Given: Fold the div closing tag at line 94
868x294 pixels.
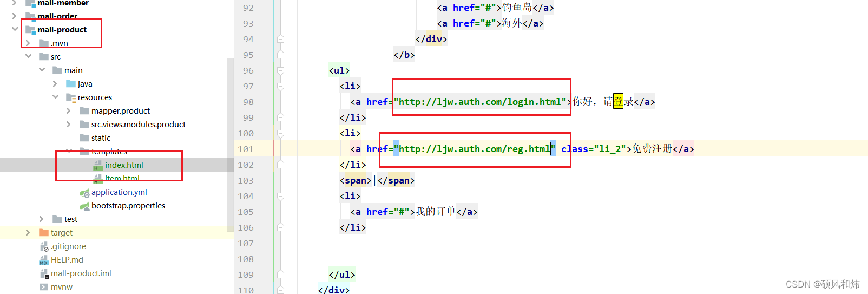Looking at the screenshot, I should (281, 39).
